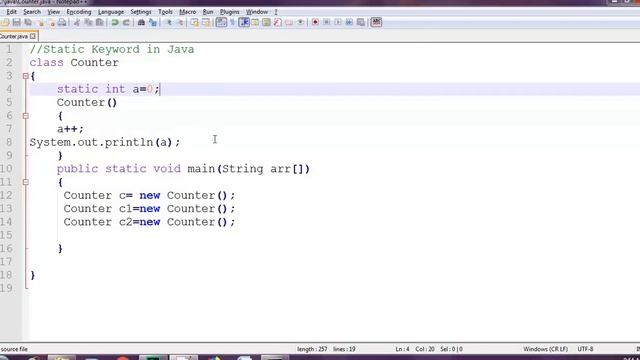Click the Save file toolbar icon
This screenshot has height=360, width=640.
pos(16,22)
